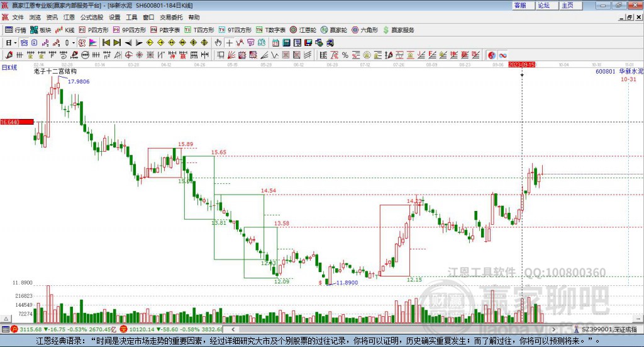Open the 帮助 menu
This screenshot has height=347, width=644.
point(194,17)
